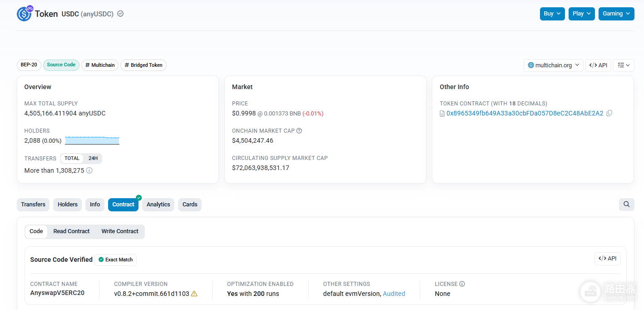Open the multichain.org links dropdown

point(554,65)
